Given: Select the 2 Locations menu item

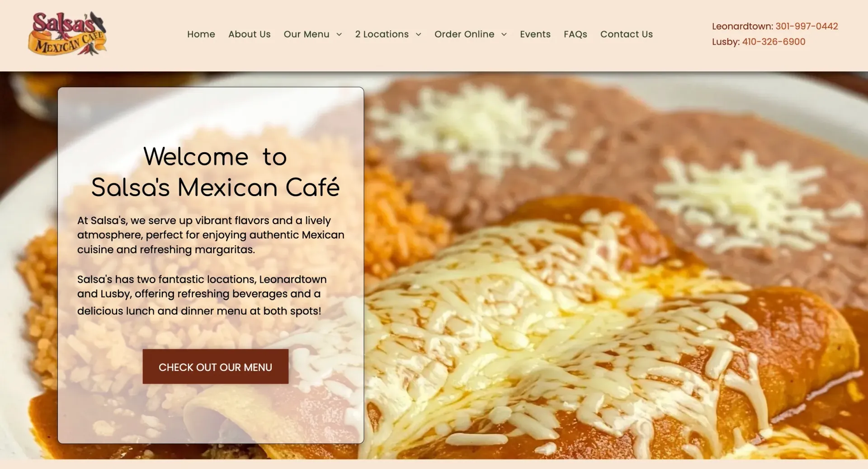Looking at the screenshot, I should click(382, 34).
